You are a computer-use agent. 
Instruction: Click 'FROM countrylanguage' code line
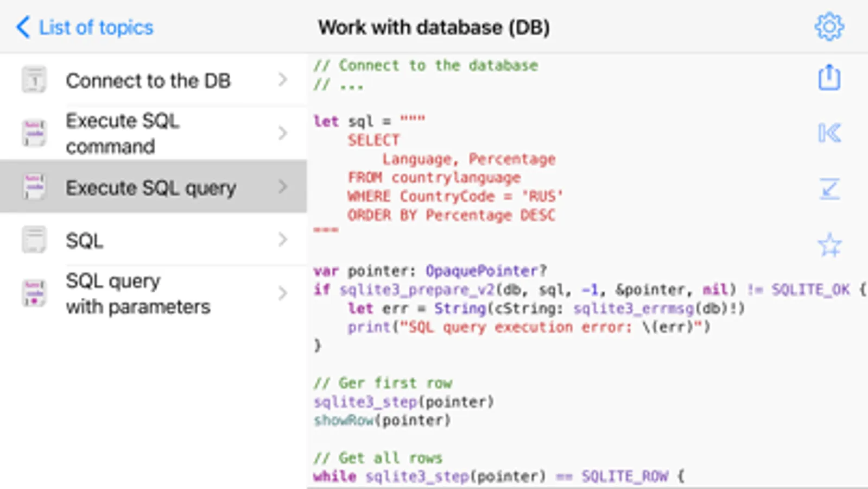434,178
